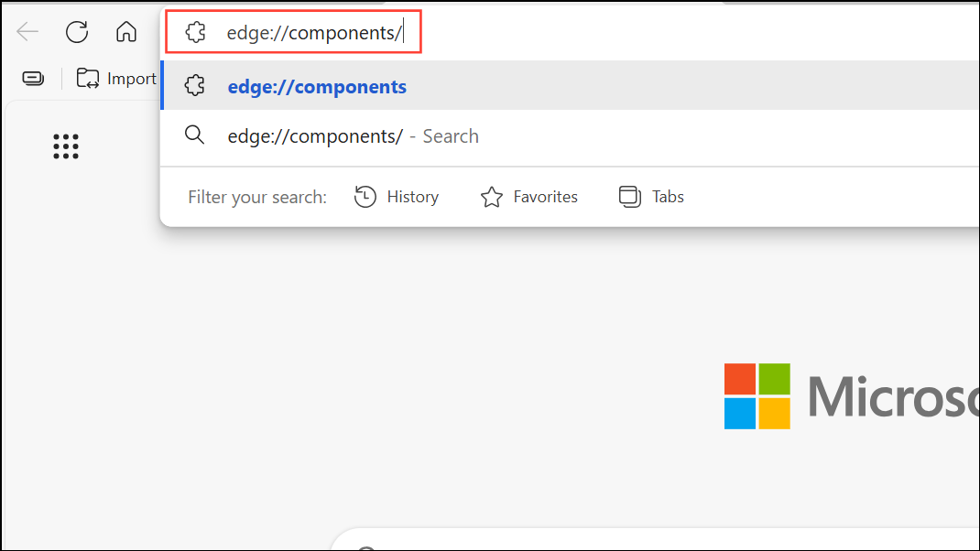This screenshot has width=980, height=551.
Task: Click the Tabs filter icon
Action: pos(629,196)
